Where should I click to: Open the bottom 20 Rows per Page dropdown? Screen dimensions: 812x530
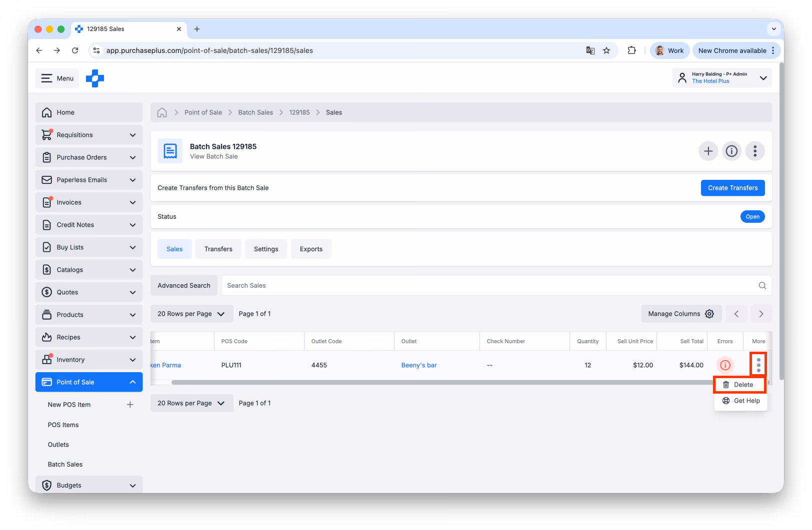192,403
